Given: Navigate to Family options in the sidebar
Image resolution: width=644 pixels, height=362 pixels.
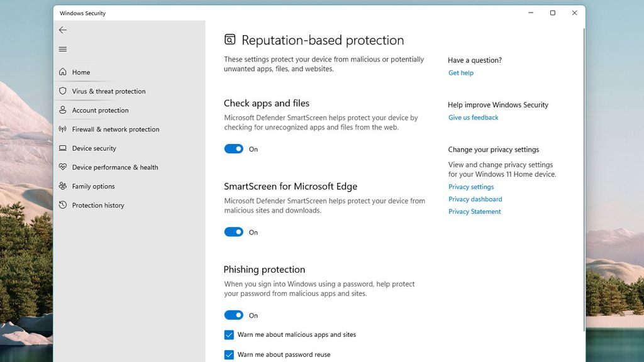Looking at the screenshot, I should pyautogui.click(x=96, y=186).
